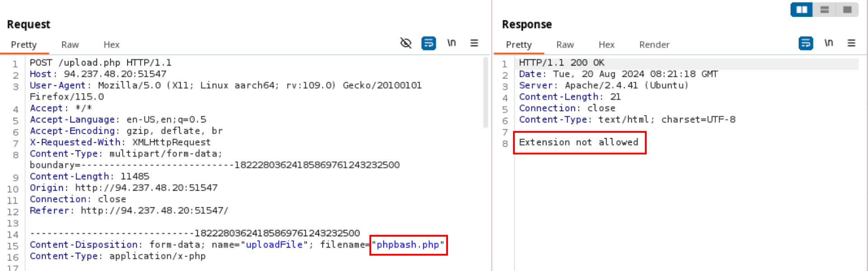Screen dimensions: 868x271
Task: Switch to top-bottom stacked layout icon
Action: click(x=824, y=9)
